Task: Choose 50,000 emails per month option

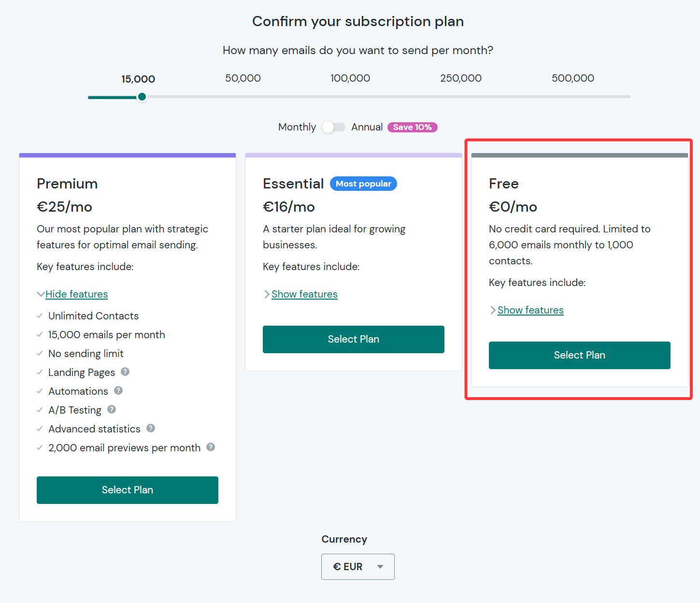Action: tap(243, 78)
